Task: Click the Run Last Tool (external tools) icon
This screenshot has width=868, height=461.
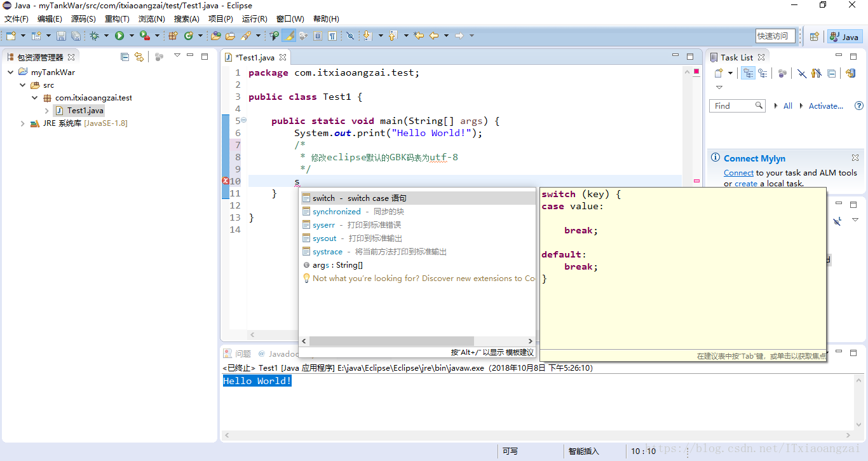Action: 144,36
